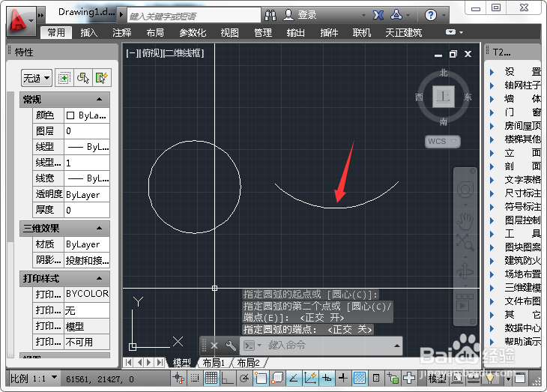Select the Pan hand tool in navigation bar
The width and height of the screenshot is (547, 392).
[465, 220]
